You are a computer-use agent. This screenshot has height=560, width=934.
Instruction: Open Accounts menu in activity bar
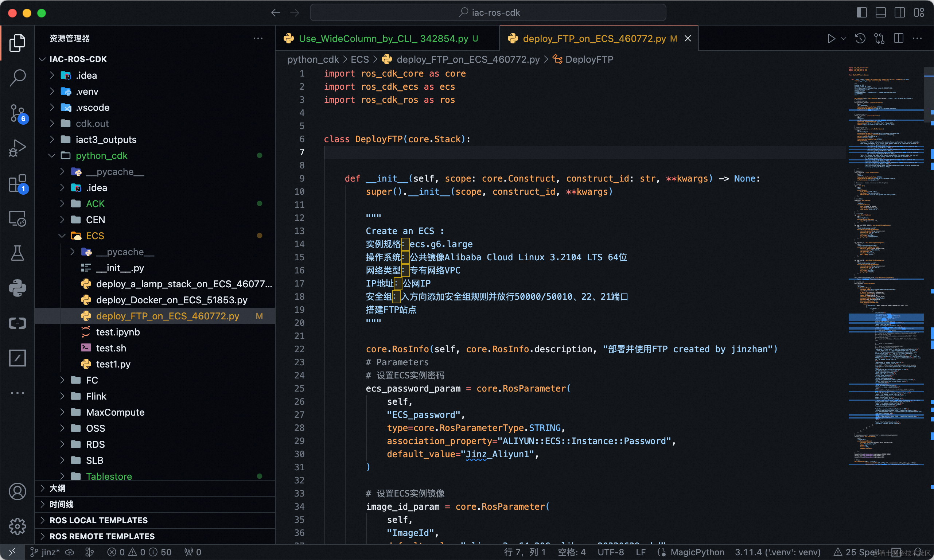tap(17, 491)
